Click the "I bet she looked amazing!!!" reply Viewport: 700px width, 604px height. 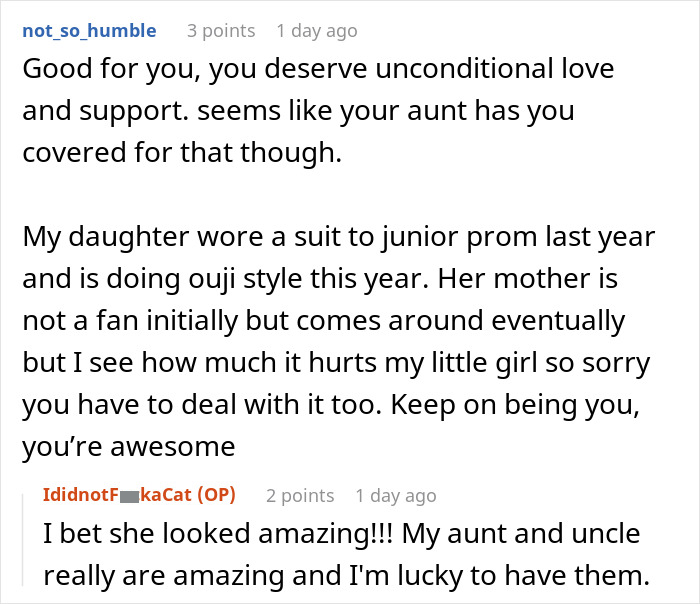[200, 535]
